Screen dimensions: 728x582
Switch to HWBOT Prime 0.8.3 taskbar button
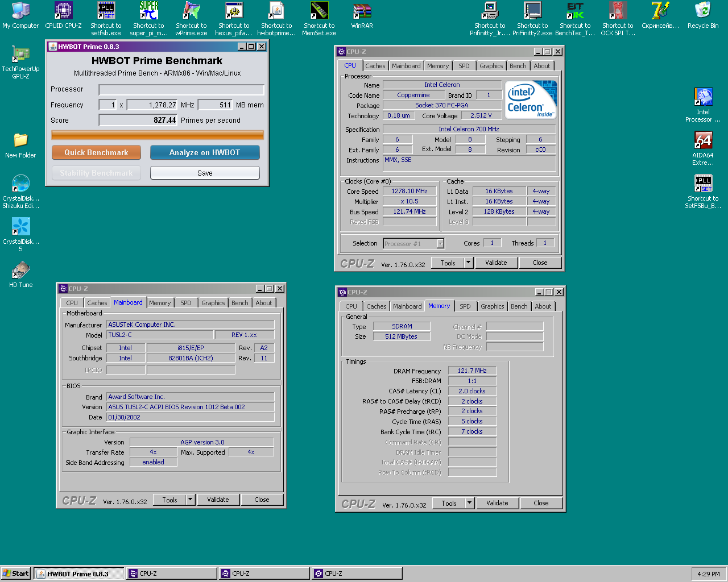click(x=79, y=573)
